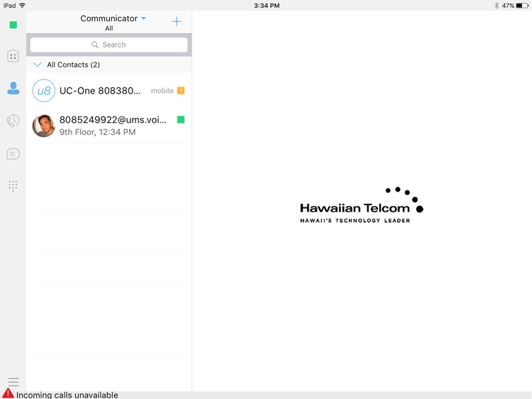Viewport: 532px width, 399px height.
Task: Tap the 3:34 PM clock
Action: (x=267, y=6)
